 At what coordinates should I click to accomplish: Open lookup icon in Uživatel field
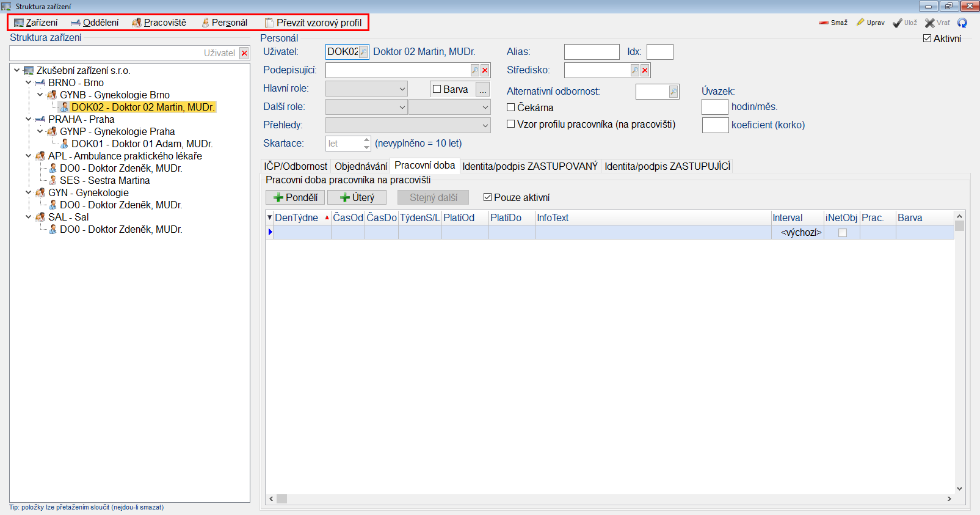tap(363, 52)
